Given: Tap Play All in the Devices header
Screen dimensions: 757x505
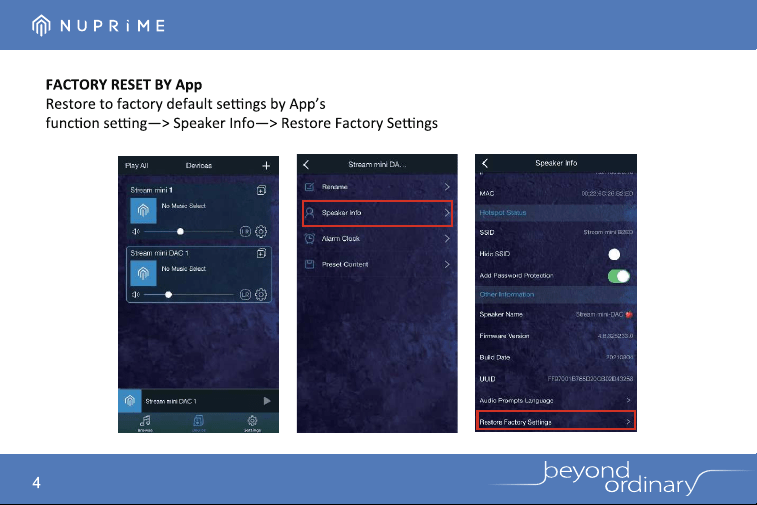Looking at the screenshot, I should (x=137, y=166).
